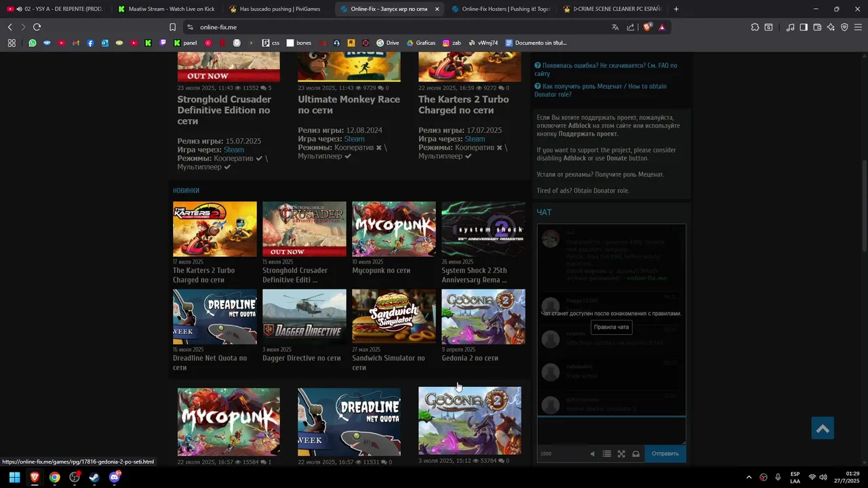Close the Online-Fix active tab
Screen dimensions: 868x488
437,9
